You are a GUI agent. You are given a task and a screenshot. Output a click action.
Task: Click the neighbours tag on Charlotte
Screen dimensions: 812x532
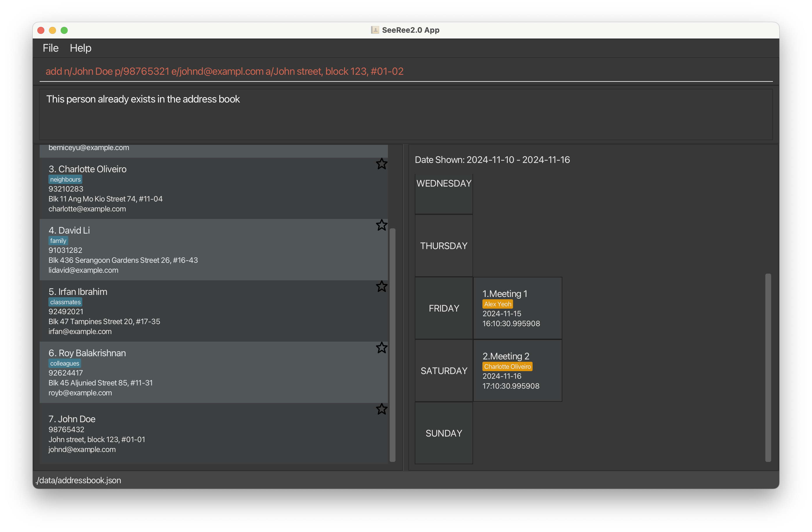(x=65, y=179)
